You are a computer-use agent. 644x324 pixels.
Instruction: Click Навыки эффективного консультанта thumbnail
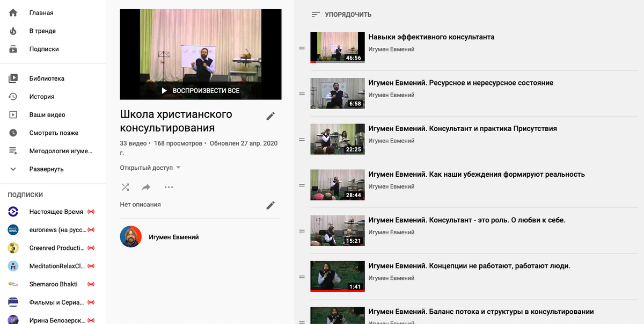(x=338, y=47)
